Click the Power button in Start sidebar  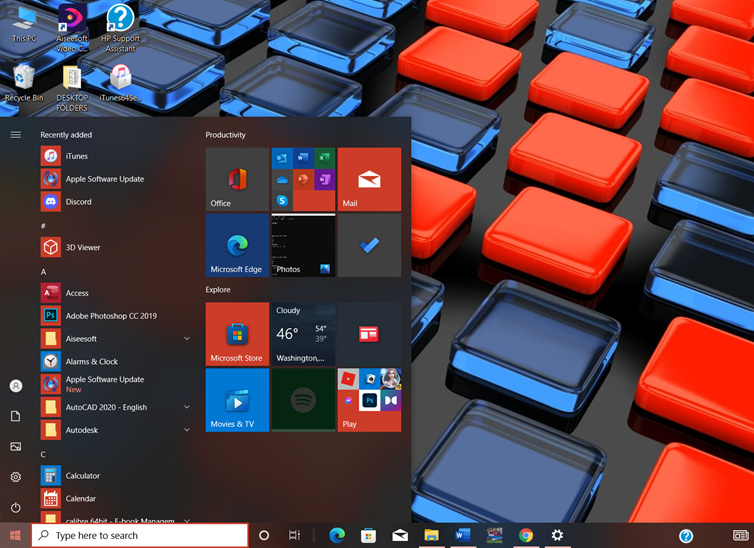16,508
